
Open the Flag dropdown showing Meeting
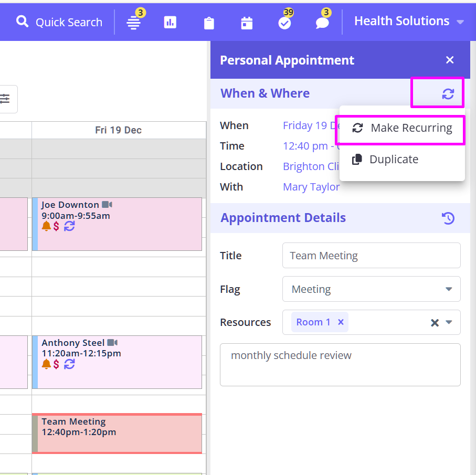371,289
